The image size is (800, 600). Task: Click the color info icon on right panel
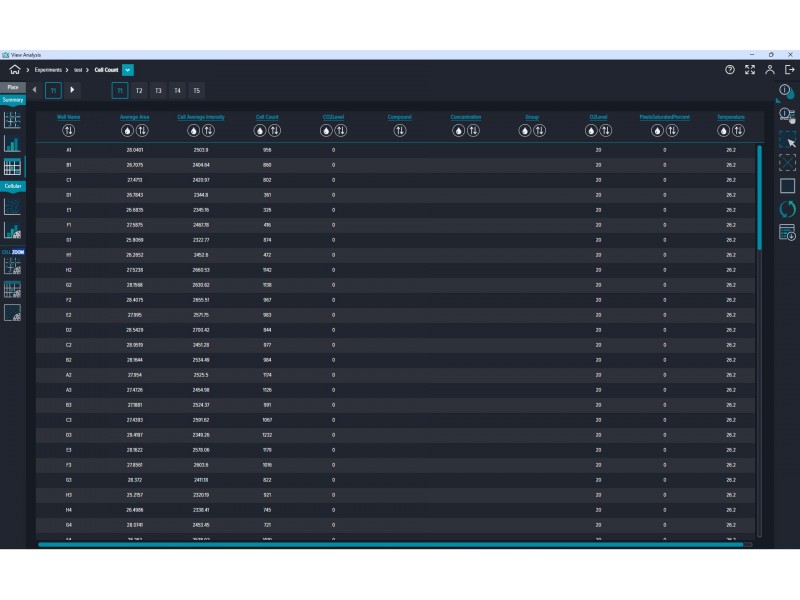(786, 91)
